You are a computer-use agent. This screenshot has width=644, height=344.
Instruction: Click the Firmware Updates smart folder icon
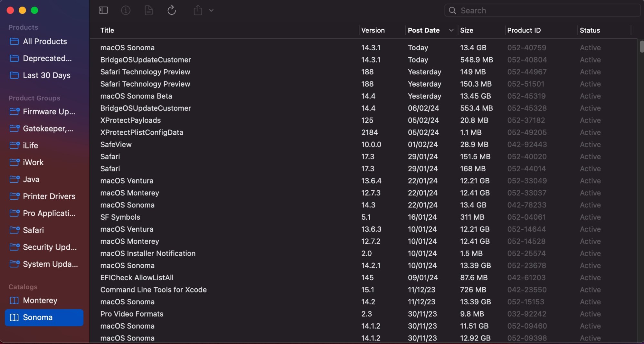[x=14, y=111]
